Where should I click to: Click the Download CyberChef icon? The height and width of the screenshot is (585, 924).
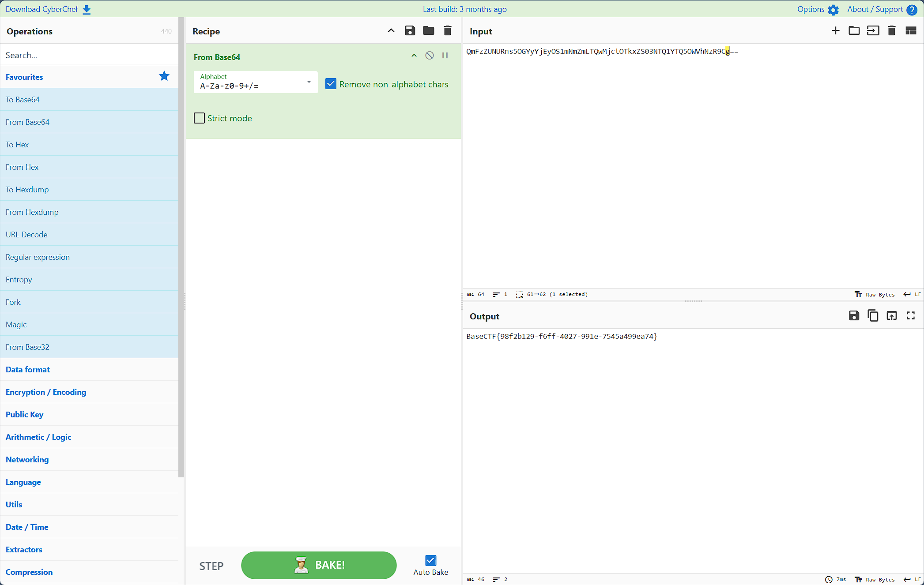(x=87, y=9)
